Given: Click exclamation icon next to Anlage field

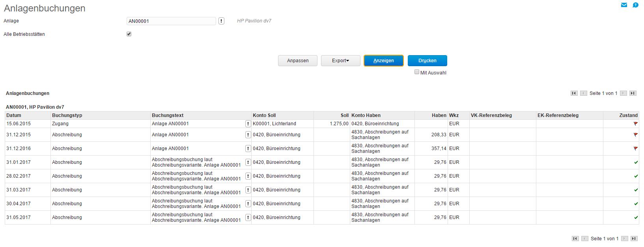Looking at the screenshot, I should 221,21.
